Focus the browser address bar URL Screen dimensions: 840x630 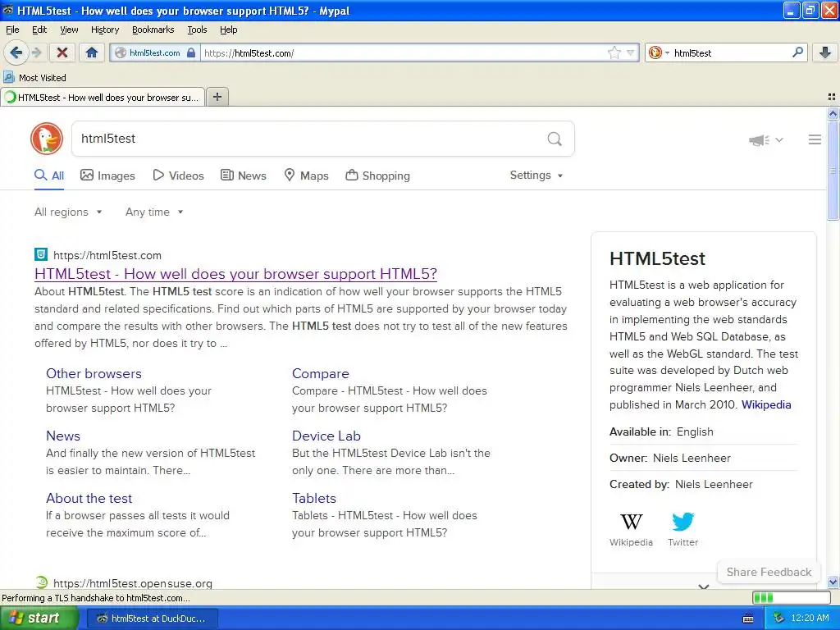[x=404, y=53]
